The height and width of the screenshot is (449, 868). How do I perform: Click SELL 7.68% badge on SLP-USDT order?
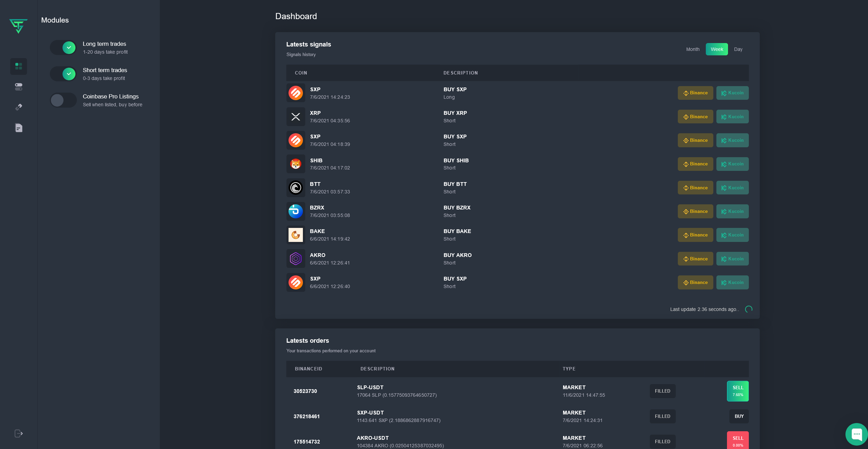click(738, 391)
